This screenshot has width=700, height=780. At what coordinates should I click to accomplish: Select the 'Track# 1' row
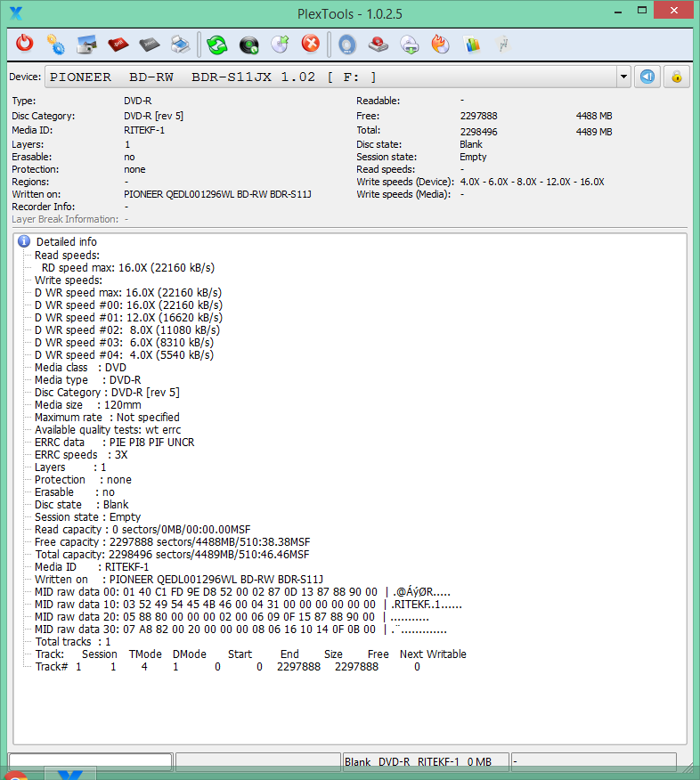tap(228, 667)
